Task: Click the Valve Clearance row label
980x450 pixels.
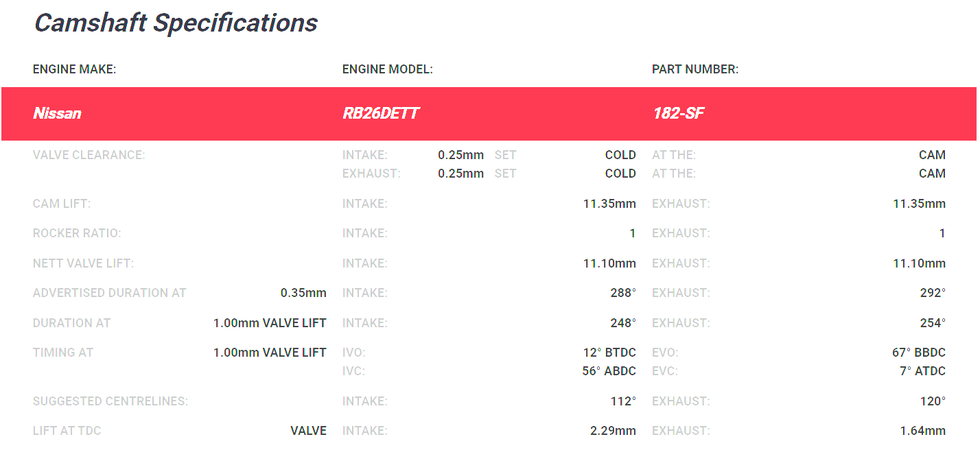Action: (x=89, y=155)
